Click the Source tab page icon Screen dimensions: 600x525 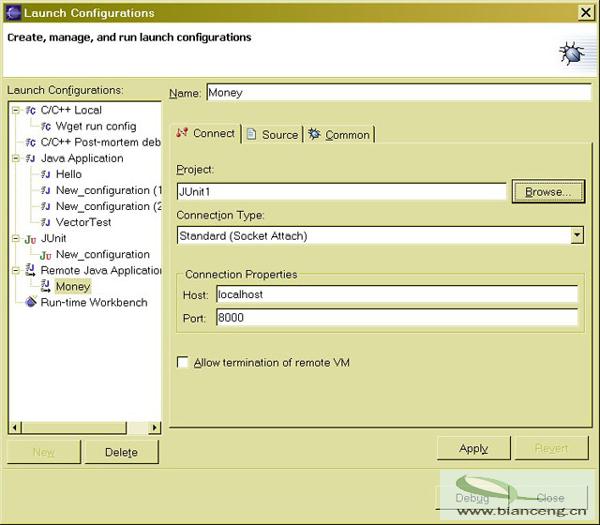251,134
